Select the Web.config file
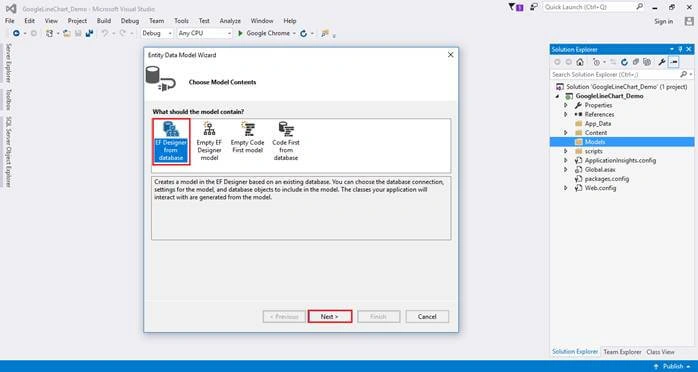The width and height of the screenshot is (698, 372). pyautogui.click(x=600, y=188)
